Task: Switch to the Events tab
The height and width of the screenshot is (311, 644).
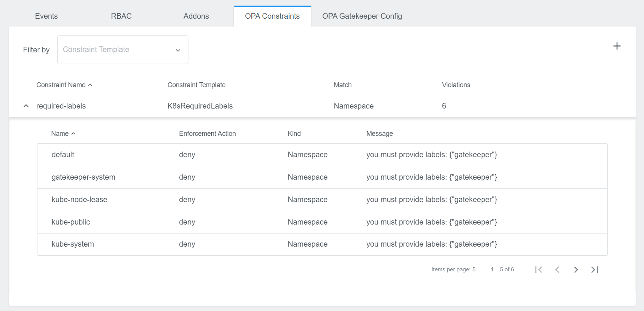Action: (x=46, y=16)
